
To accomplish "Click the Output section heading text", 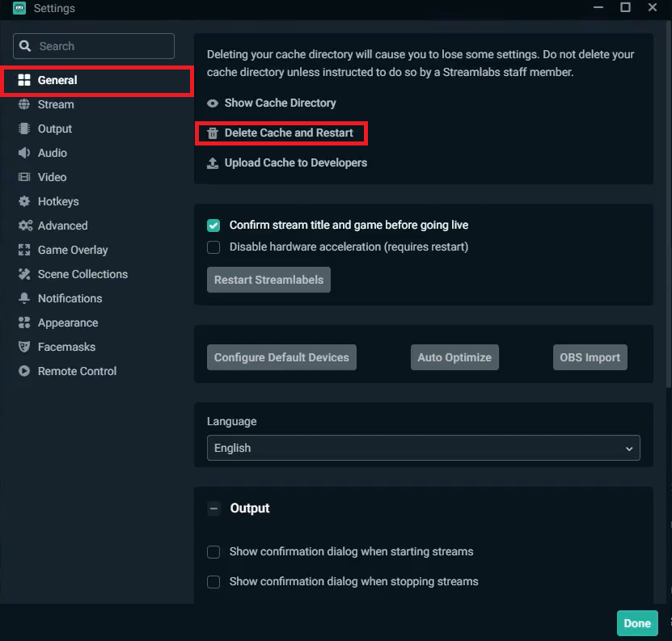I will [x=250, y=508].
